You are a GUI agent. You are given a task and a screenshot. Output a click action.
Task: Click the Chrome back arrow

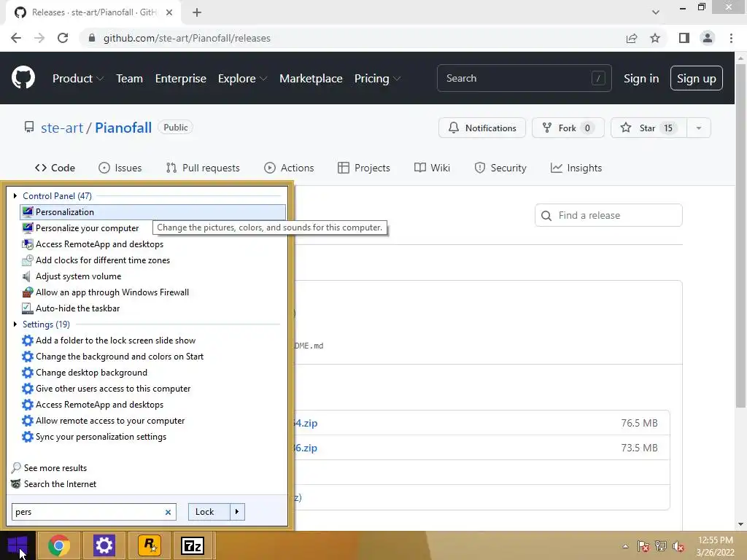pos(16,38)
